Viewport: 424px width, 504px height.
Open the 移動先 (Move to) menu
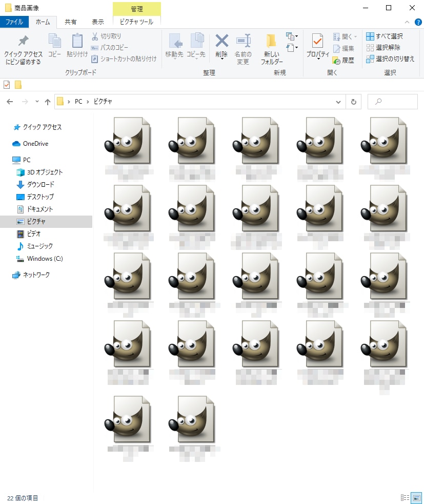pos(174,46)
